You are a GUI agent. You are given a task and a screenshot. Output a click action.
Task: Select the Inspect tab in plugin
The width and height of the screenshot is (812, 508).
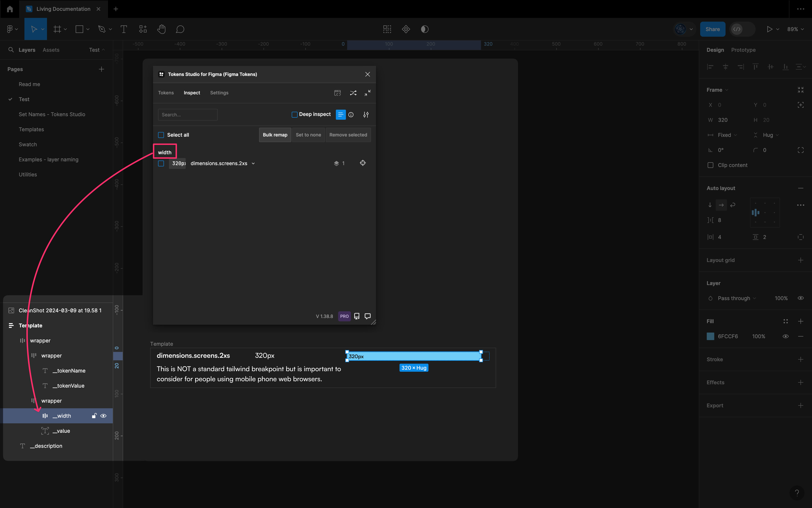click(x=192, y=93)
